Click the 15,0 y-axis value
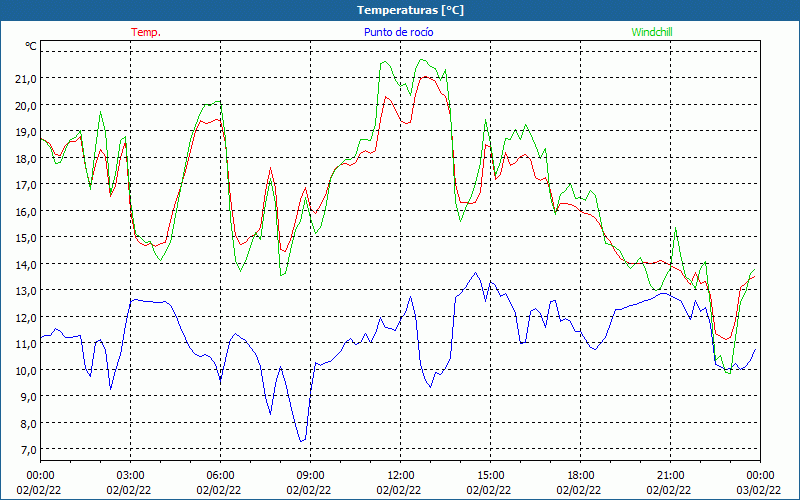The image size is (800, 500). click(26, 238)
